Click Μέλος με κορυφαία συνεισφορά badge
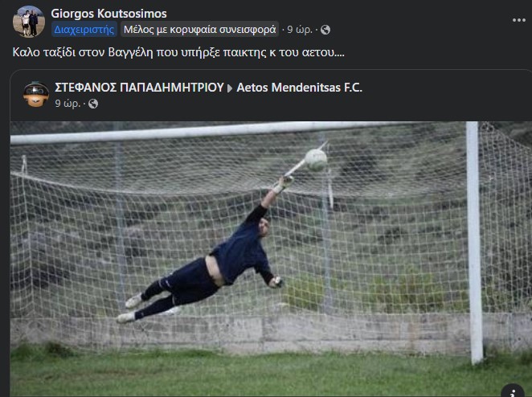532x397 pixels. [x=199, y=30]
